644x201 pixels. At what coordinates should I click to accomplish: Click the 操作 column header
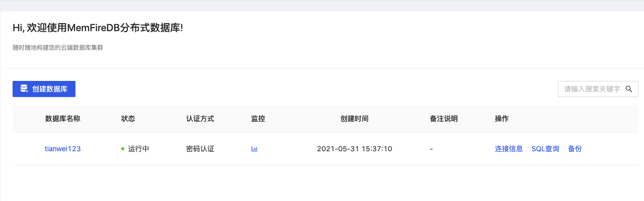point(502,119)
